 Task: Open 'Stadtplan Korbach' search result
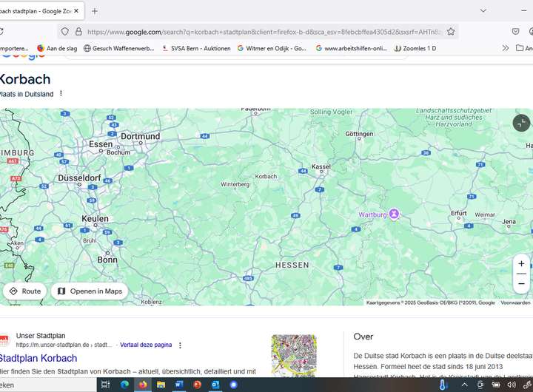[x=38, y=358]
